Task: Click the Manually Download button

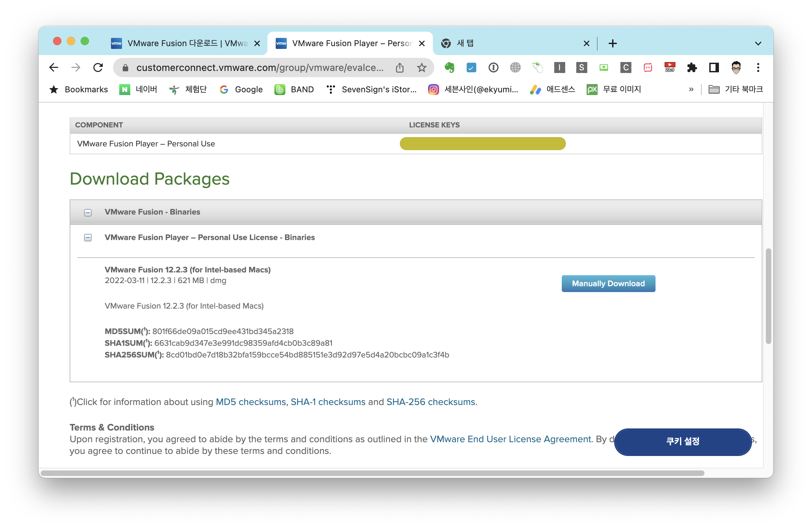Action: (608, 283)
